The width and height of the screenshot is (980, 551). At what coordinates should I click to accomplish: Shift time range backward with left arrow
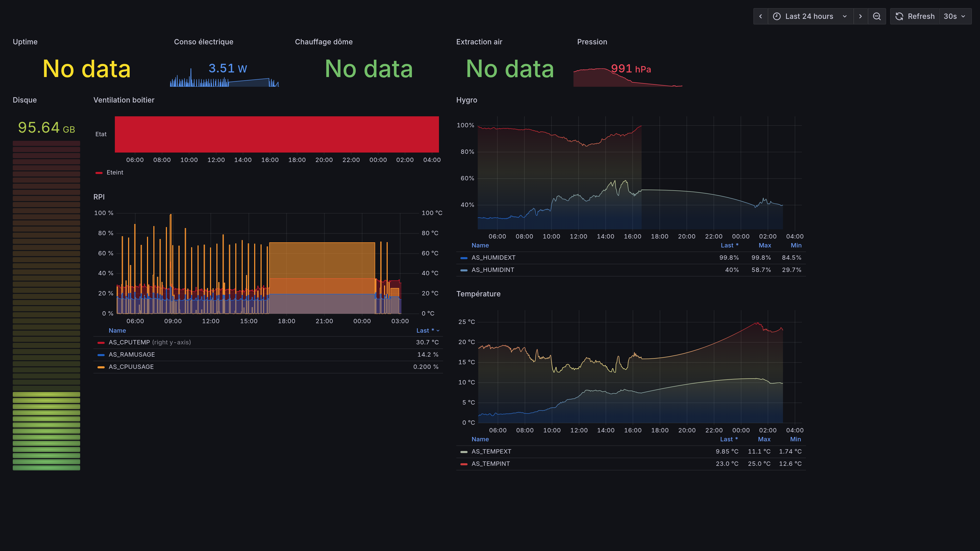coord(761,16)
